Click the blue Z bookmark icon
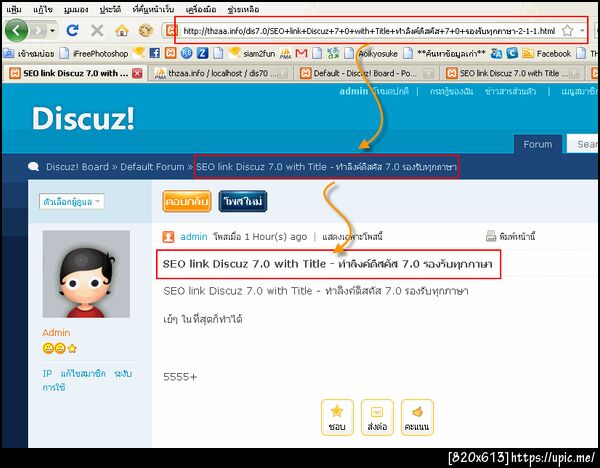The height and width of the screenshot is (468, 600). (x=202, y=53)
